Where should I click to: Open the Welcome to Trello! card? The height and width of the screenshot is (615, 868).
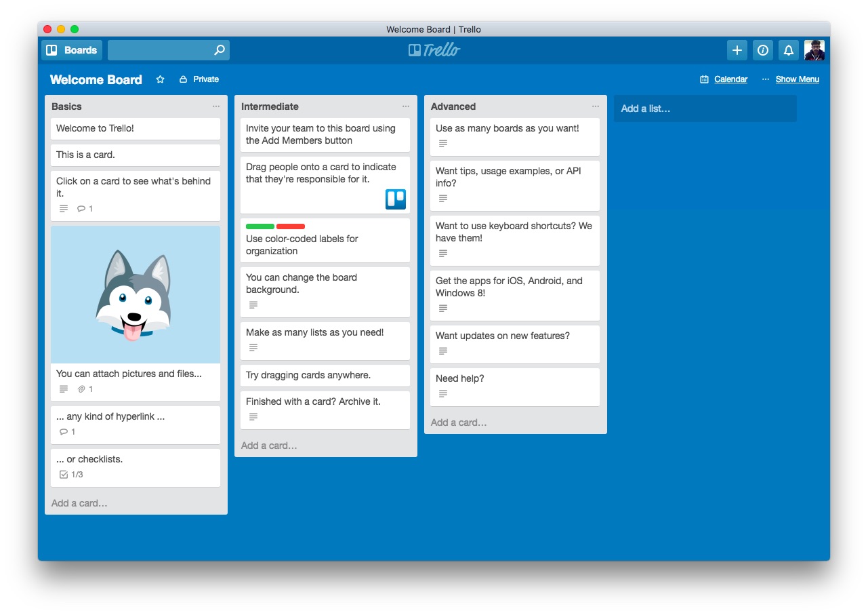coord(136,129)
